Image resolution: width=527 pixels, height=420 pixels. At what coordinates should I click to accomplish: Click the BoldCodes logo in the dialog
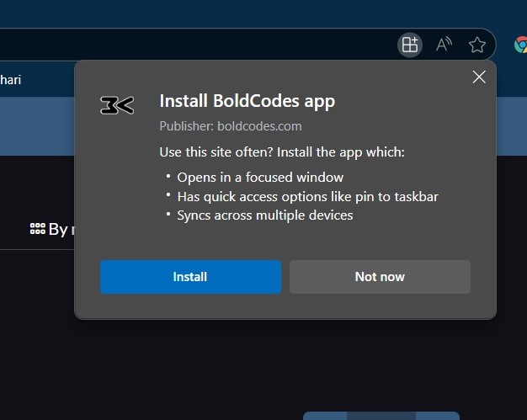pos(117,105)
